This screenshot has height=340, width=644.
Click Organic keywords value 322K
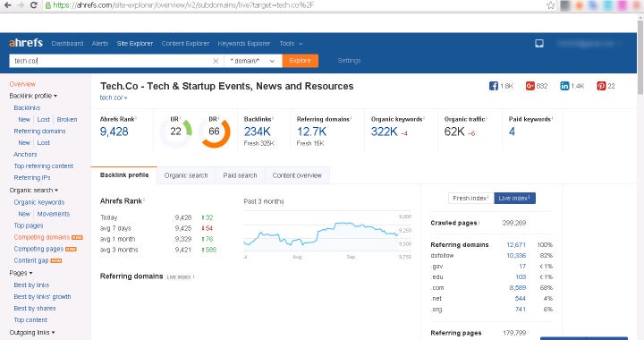(384, 132)
